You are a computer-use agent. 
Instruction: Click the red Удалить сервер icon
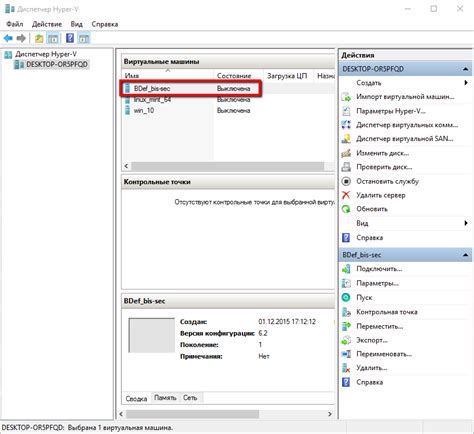346,195
